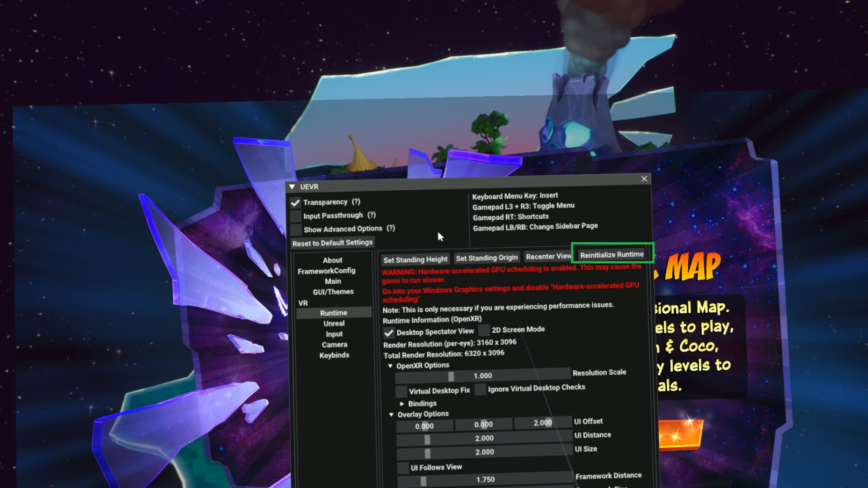Collapse the Overlay Options section
This screenshot has width=868, height=488.
click(x=392, y=415)
